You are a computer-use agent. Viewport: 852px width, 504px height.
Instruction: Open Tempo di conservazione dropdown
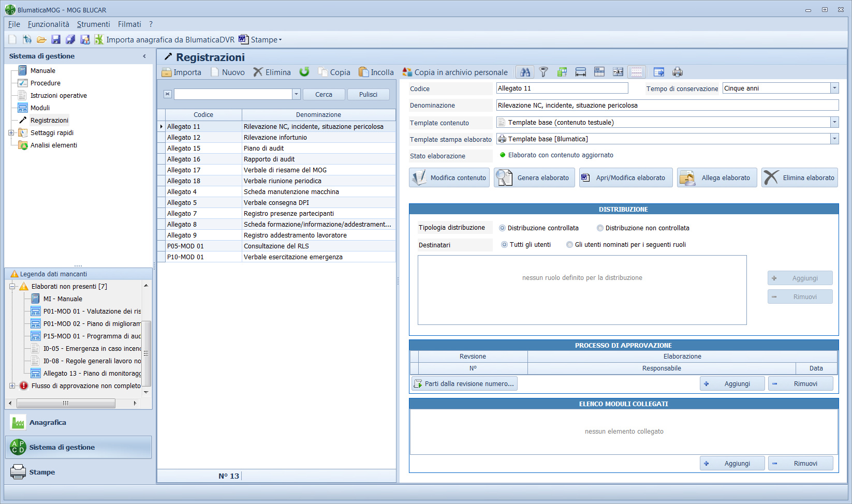tap(834, 88)
